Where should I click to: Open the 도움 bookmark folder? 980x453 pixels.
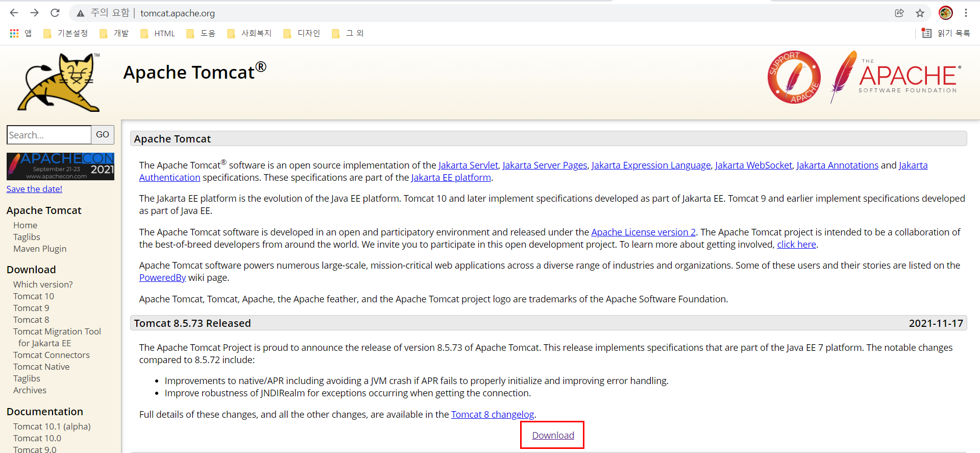201,33
